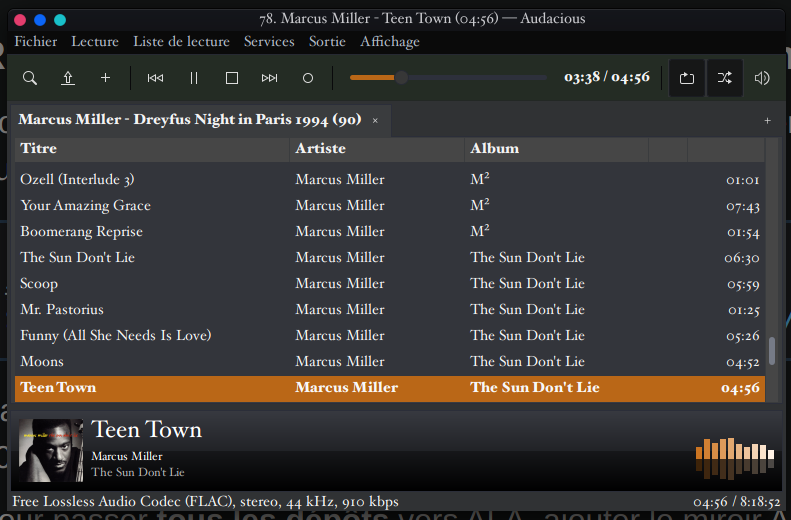Image resolution: width=791 pixels, height=520 pixels.
Task: Click the FLAC codec status bar text
Action: pos(205,502)
